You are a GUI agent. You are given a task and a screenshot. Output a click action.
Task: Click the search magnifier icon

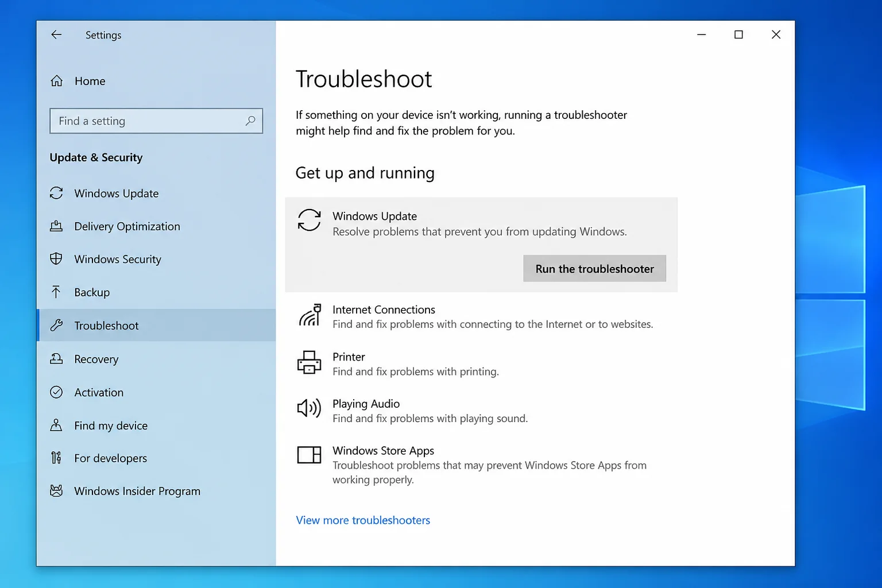point(250,121)
